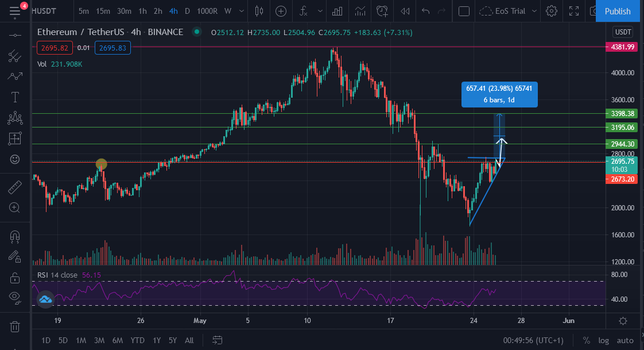Click the 2695.83 buy price button
Viewport: 644px width, 350px height.
click(x=112, y=48)
